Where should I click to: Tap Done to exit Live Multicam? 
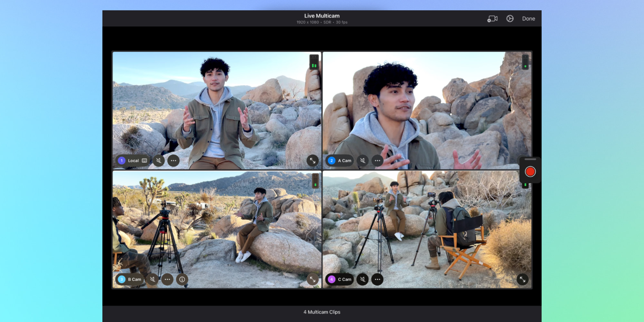tap(528, 18)
